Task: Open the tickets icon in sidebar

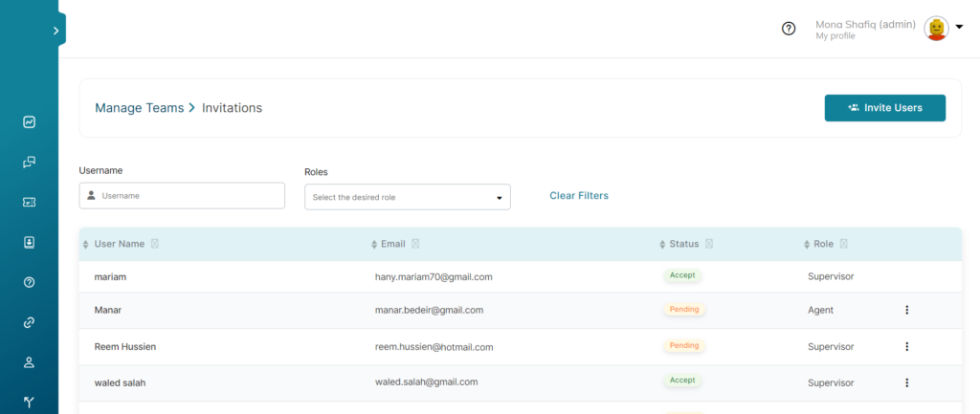Action: click(x=29, y=203)
